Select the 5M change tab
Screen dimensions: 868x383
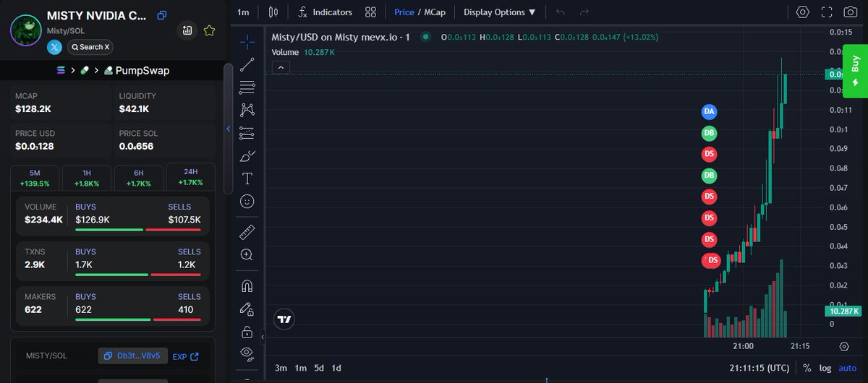click(x=35, y=178)
